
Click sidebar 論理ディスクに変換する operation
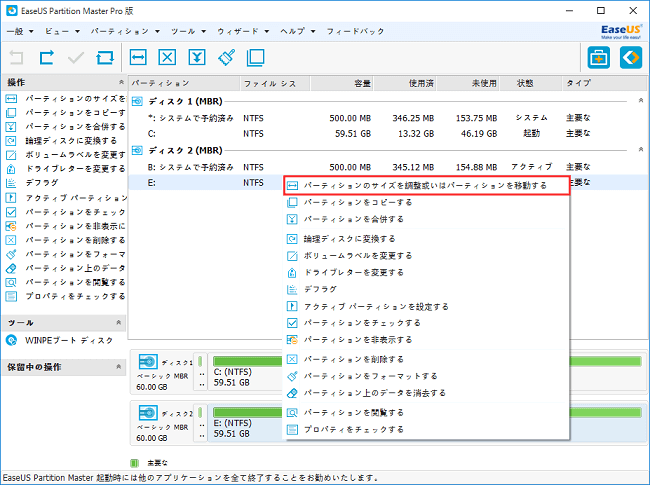(71, 141)
